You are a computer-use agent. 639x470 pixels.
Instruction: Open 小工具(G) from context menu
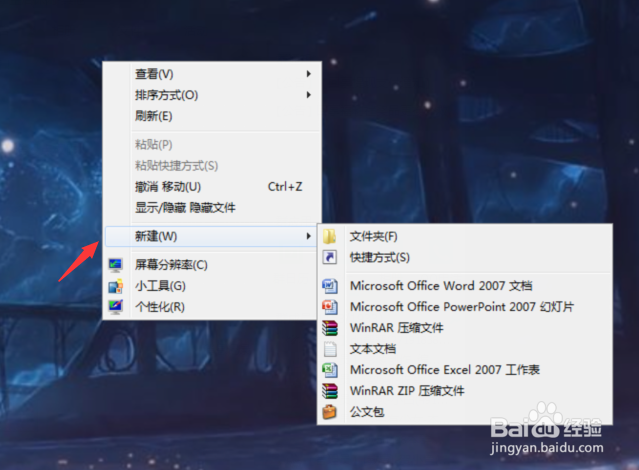212,286
